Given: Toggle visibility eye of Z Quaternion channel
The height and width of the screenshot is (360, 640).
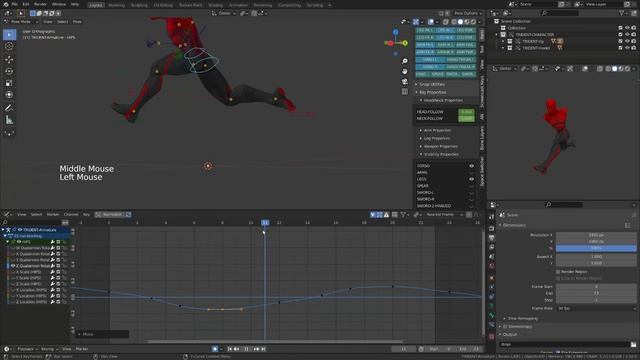Looking at the screenshot, I should (x=13, y=266).
